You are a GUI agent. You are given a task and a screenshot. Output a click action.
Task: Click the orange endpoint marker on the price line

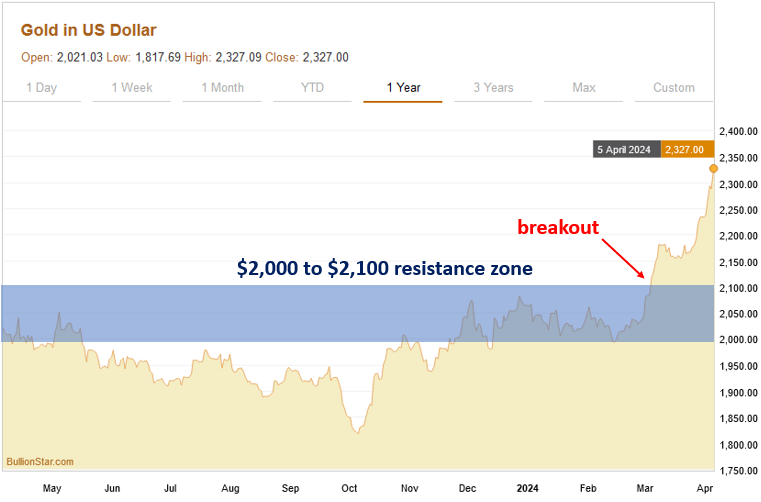coord(713,168)
